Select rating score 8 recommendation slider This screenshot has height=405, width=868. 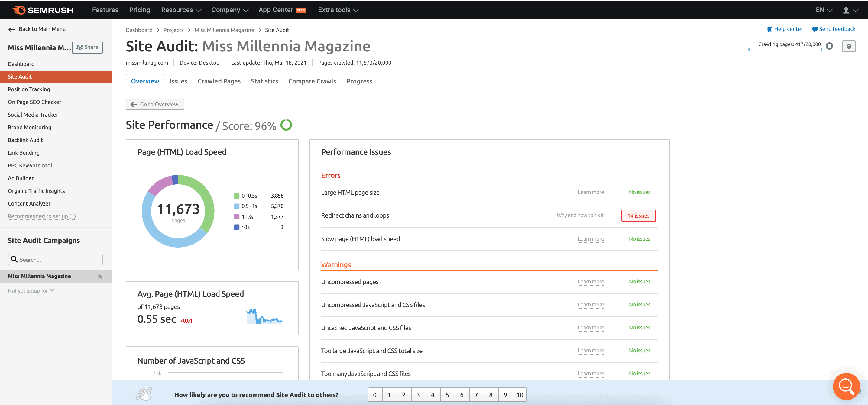coord(491,394)
